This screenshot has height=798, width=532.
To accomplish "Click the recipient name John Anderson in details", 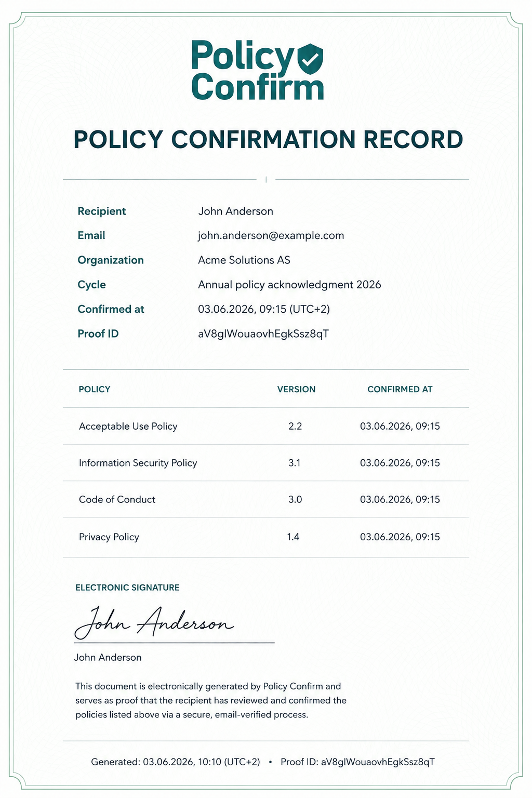I will coord(235,211).
